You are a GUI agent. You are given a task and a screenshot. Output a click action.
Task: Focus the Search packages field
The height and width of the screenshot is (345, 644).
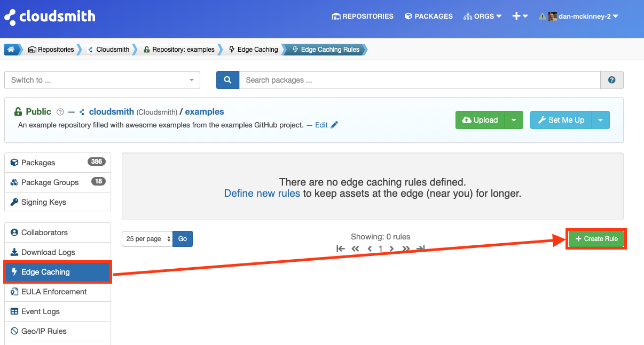tap(420, 80)
